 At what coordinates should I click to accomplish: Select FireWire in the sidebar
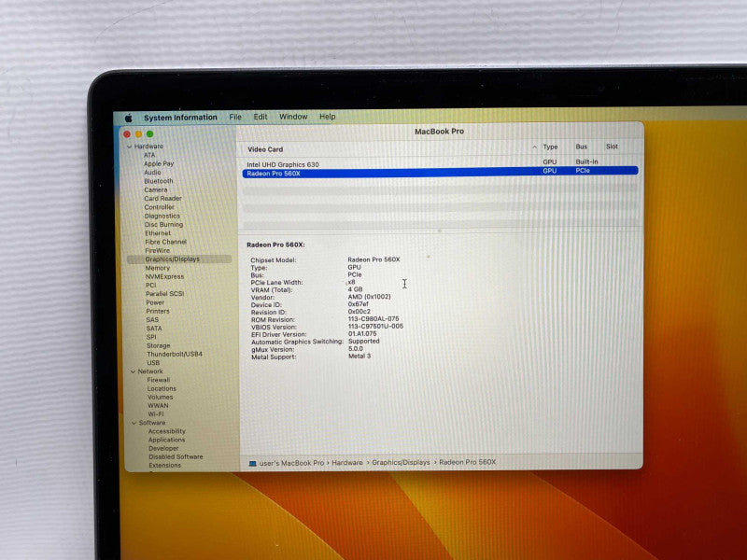click(157, 250)
